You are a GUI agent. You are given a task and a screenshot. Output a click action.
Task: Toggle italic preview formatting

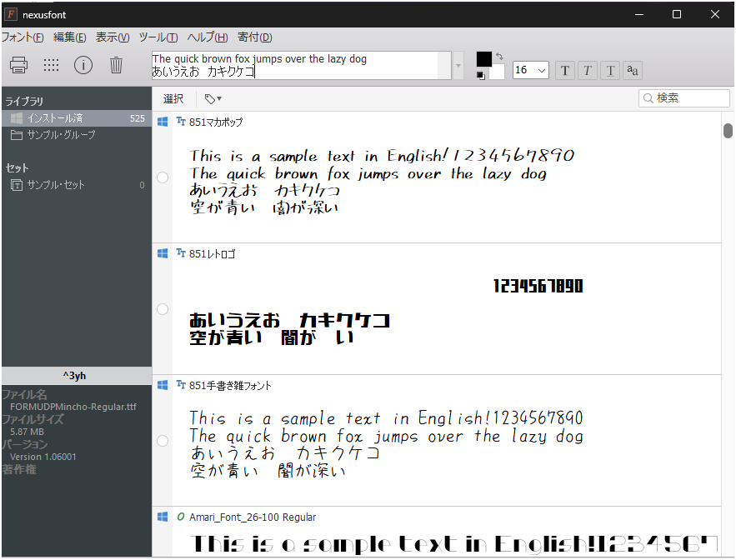[586, 70]
